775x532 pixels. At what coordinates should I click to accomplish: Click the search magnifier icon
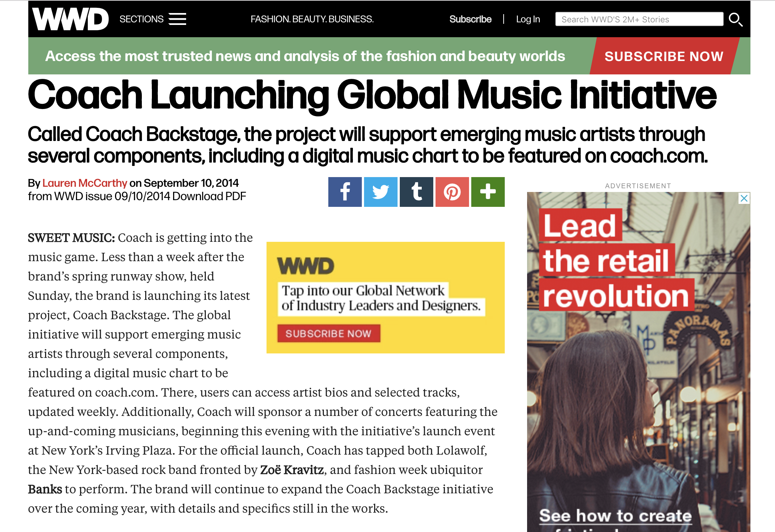pyautogui.click(x=736, y=20)
